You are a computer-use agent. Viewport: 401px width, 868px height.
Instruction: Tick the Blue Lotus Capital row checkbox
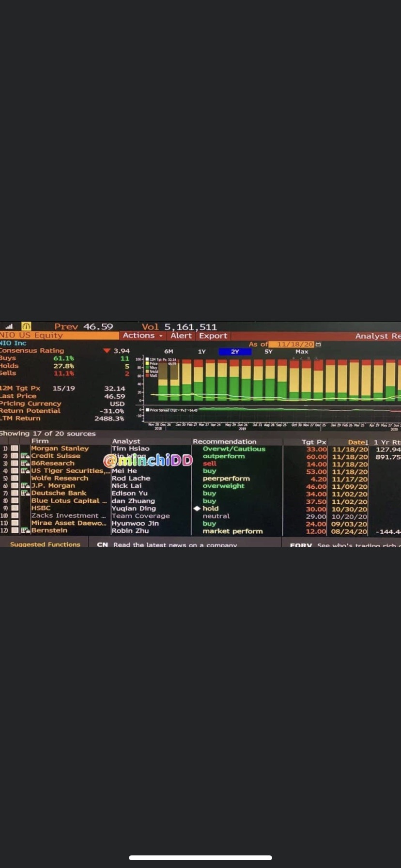15,501
